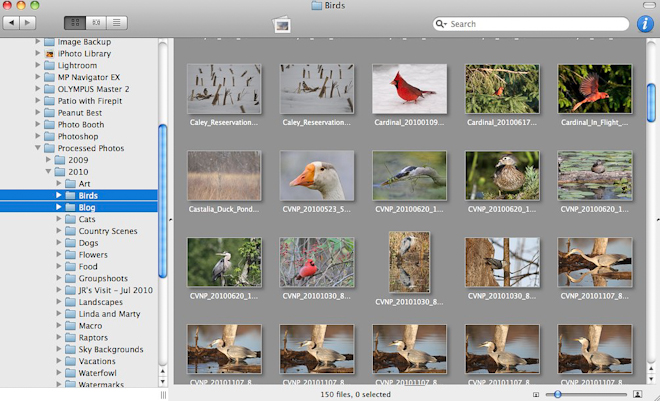Click sidebar scroll up arrow

pos(162,371)
